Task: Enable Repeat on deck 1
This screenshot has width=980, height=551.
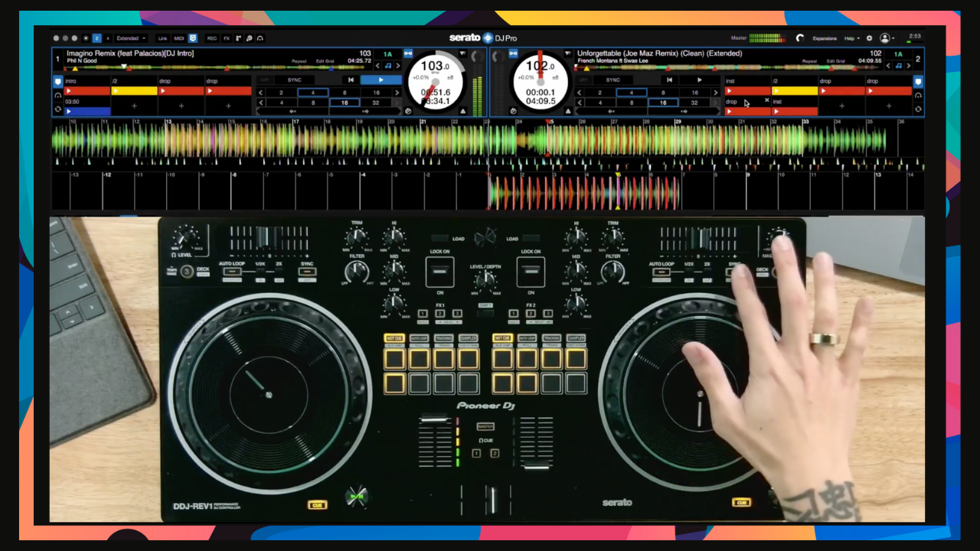Action: pyautogui.click(x=299, y=61)
